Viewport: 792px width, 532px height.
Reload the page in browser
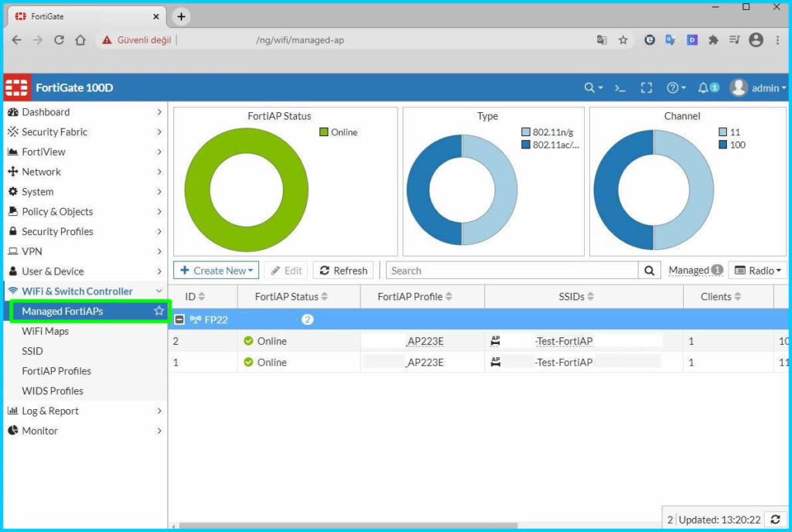59,40
